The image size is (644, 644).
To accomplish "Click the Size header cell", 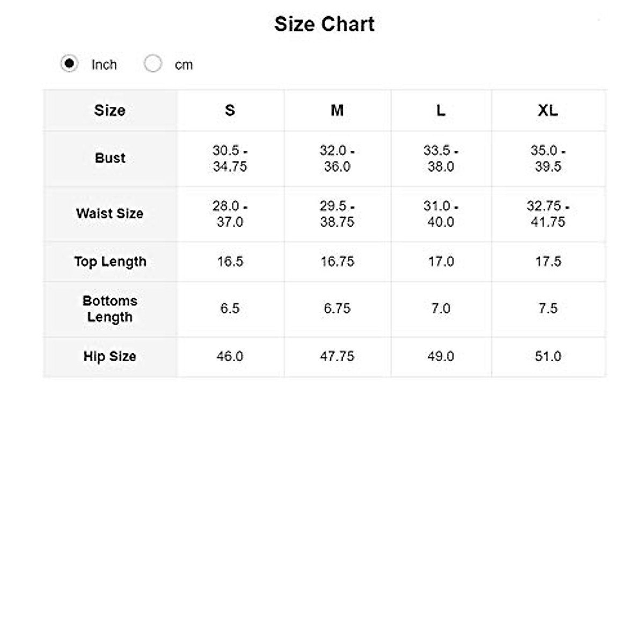I will pos(110,111).
